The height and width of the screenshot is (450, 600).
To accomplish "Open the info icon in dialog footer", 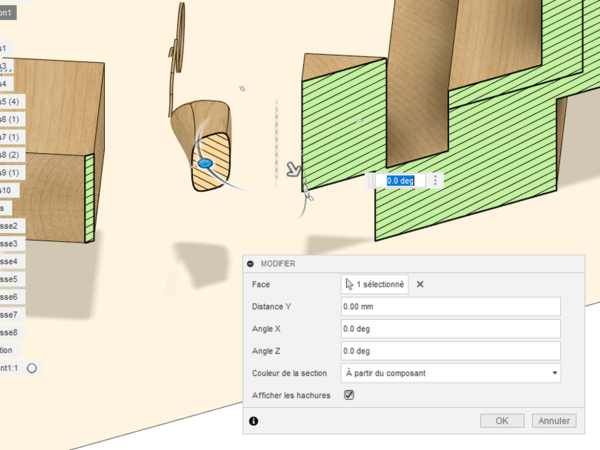I will (253, 421).
